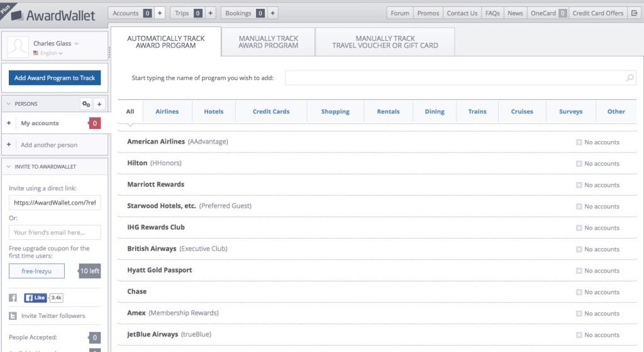Filter programs by Credit Cards
Viewport: 644px width, 352px height.
click(x=271, y=111)
